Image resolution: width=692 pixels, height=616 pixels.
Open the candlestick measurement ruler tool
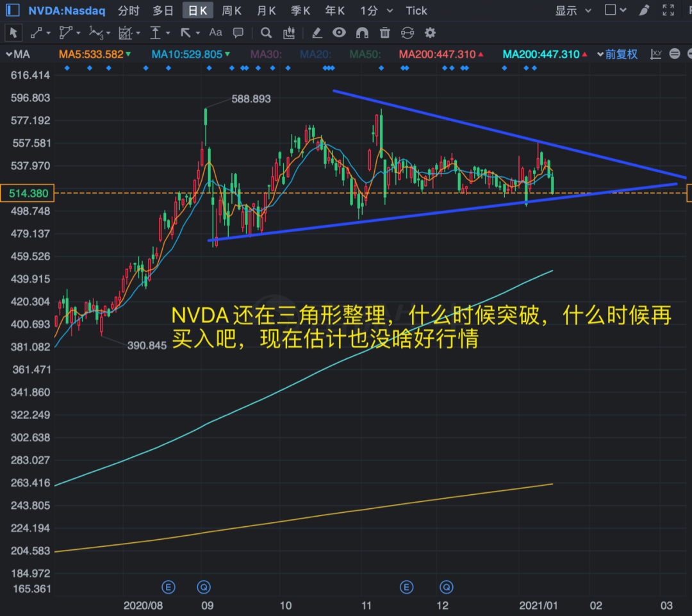point(289,33)
